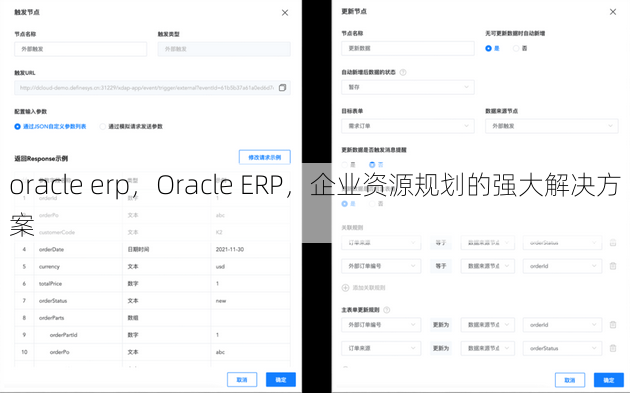
Task: Open orderStatus value dropdown under 主表单更新规则
Action: [x=562, y=348]
